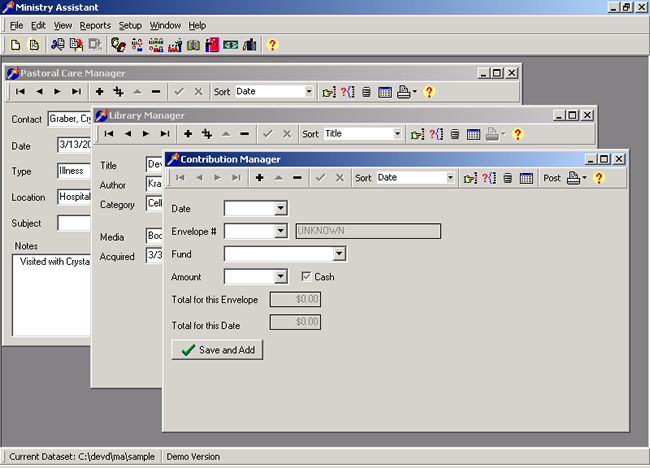This screenshot has width=650, height=468.
Task: Go to previous record in Library Manager
Action: coord(128,133)
